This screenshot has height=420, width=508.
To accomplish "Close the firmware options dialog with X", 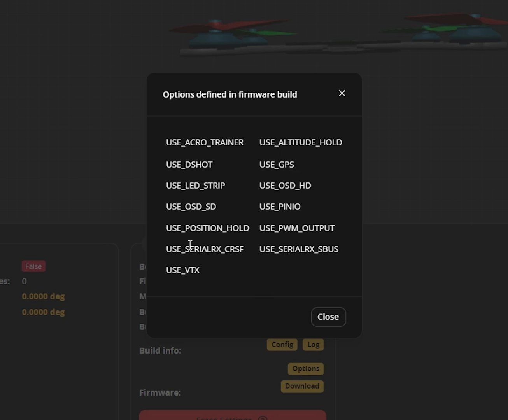I will (x=342, y=93).
